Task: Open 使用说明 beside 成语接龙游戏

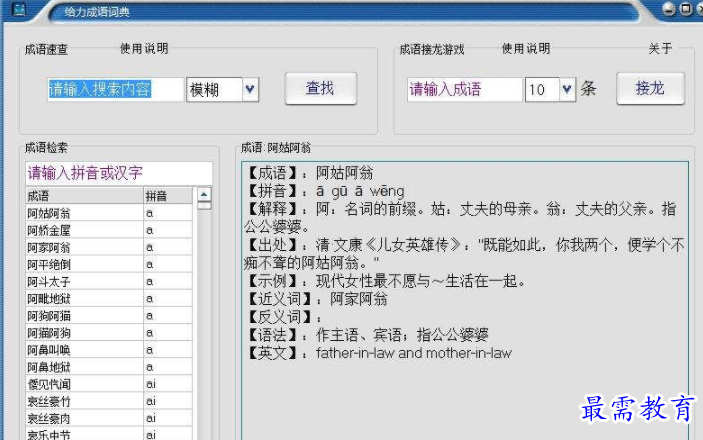Action: click(x=525, y=48)
